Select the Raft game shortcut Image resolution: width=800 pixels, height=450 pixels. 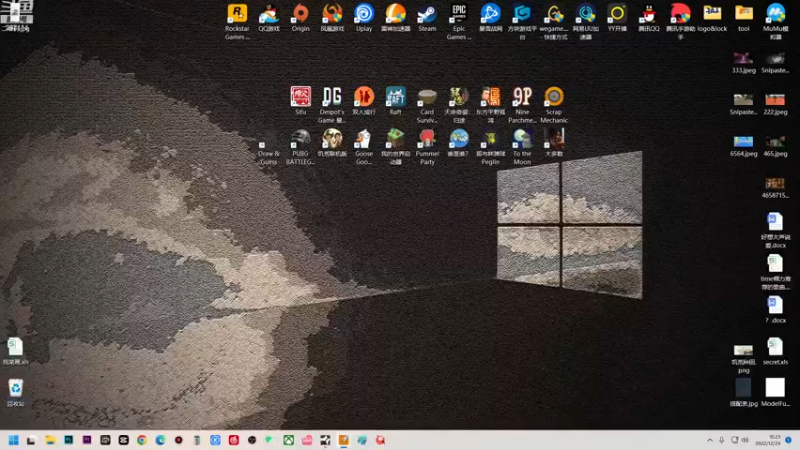[395, 101]
